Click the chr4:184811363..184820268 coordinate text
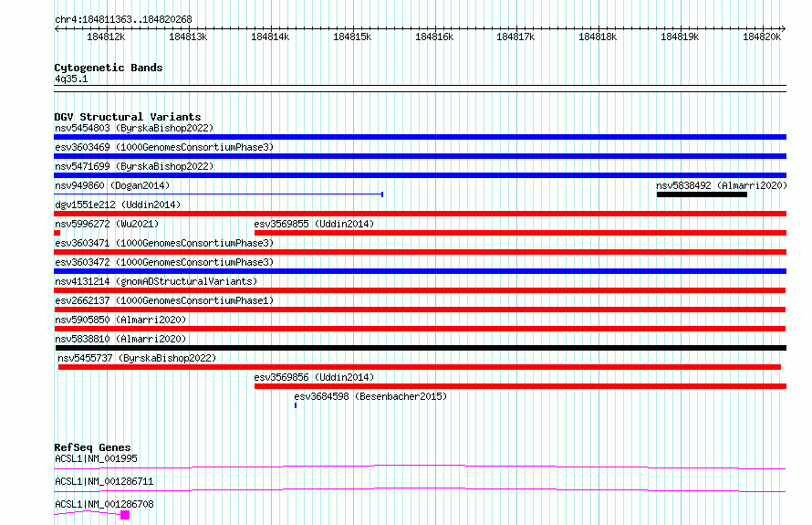The height and width of the screenshot is (525, 812). (x=123, y=20)
